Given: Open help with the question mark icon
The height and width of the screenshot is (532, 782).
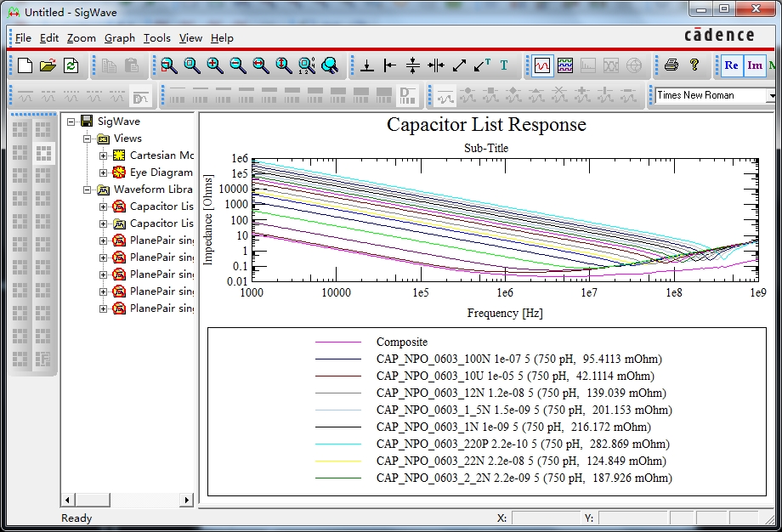Looking at the screenshot, I should (x=694, y=65).
